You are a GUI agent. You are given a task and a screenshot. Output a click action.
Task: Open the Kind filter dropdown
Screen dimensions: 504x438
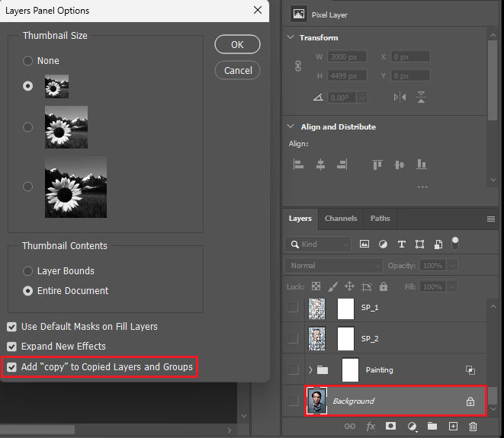tap(318, 245)
